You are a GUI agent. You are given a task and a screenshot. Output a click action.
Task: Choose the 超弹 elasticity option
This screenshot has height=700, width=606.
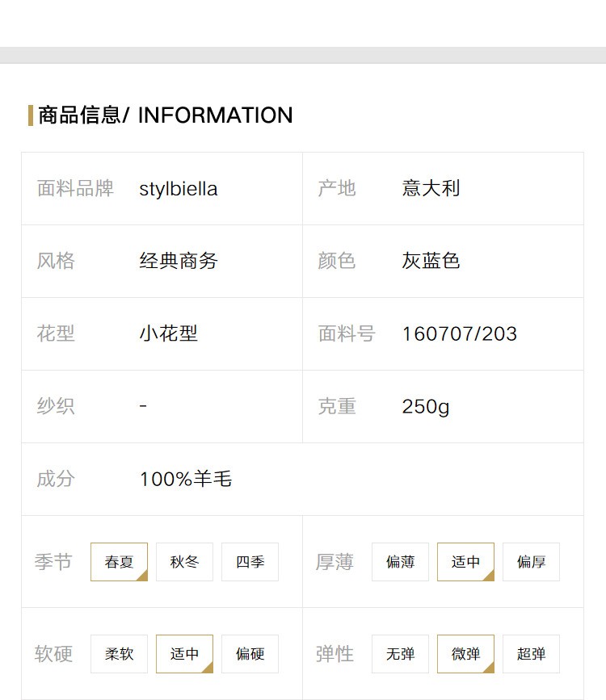(531, 653)
